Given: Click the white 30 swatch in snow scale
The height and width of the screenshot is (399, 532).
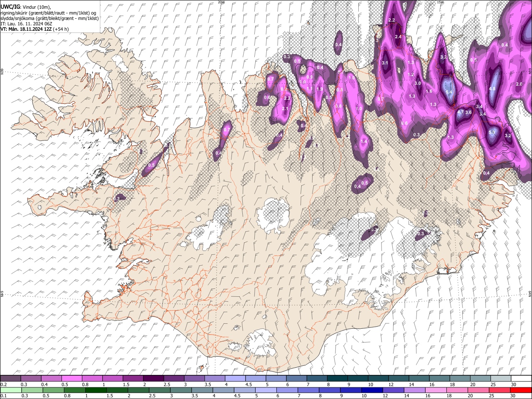Looking at the screenshot, I should (x=521, y=379).
